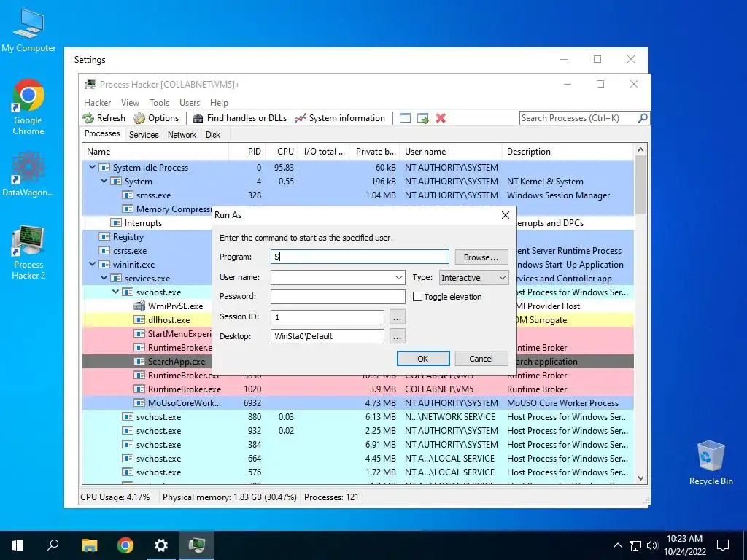The image size is (747, 560).
Task: Click the find window toolbar icon
Action: 405,118
